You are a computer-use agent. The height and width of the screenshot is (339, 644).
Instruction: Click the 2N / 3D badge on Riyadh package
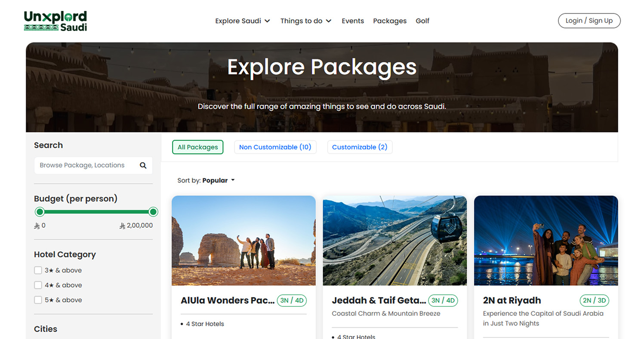click(x=594, y=300)
